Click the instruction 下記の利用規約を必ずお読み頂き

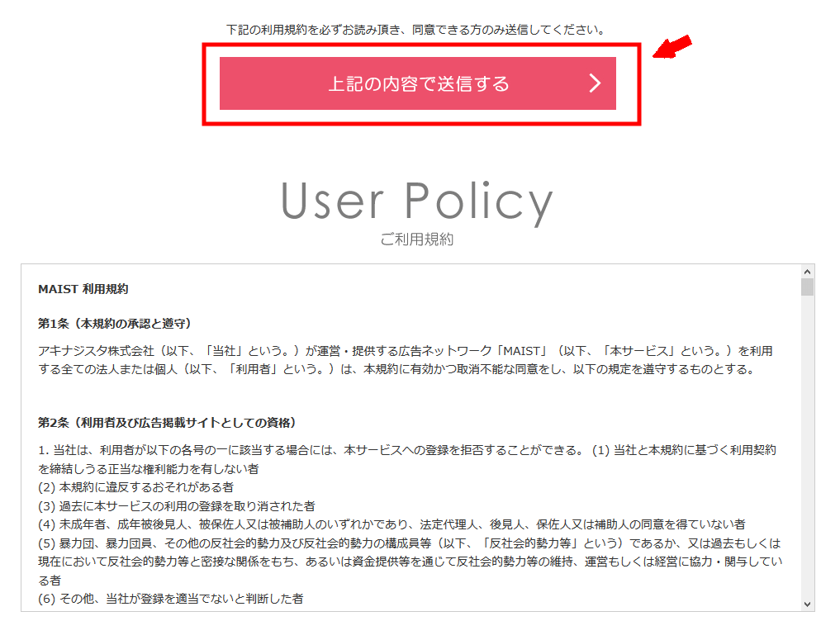tap(415, 30)
